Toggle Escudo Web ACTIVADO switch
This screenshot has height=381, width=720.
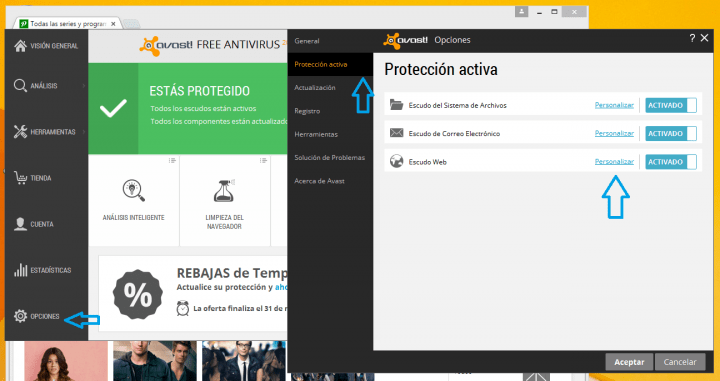tap(671, 162)
